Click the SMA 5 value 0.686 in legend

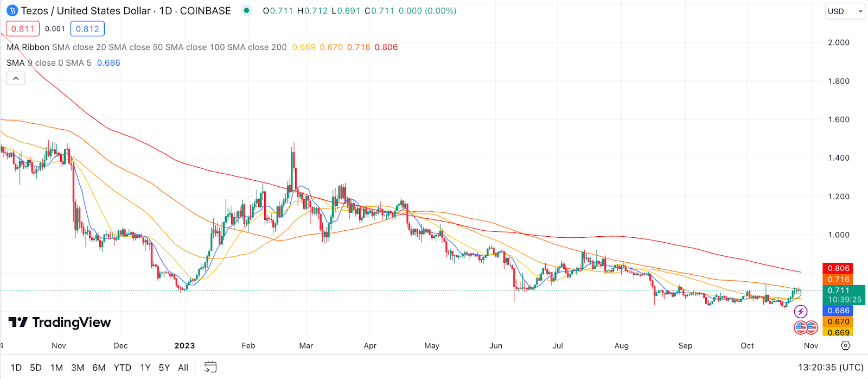108,63
